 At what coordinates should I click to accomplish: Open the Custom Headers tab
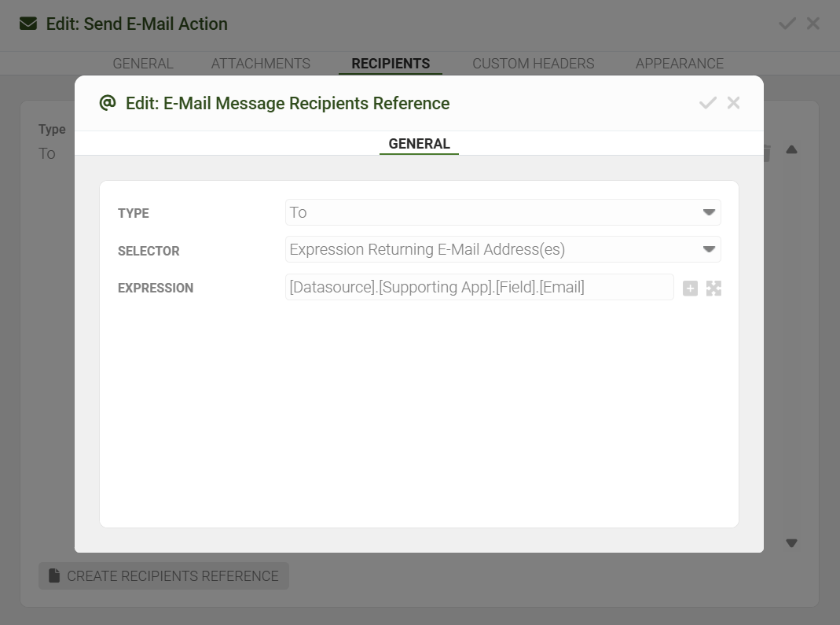pyautogui.click(x=533, y=64)
